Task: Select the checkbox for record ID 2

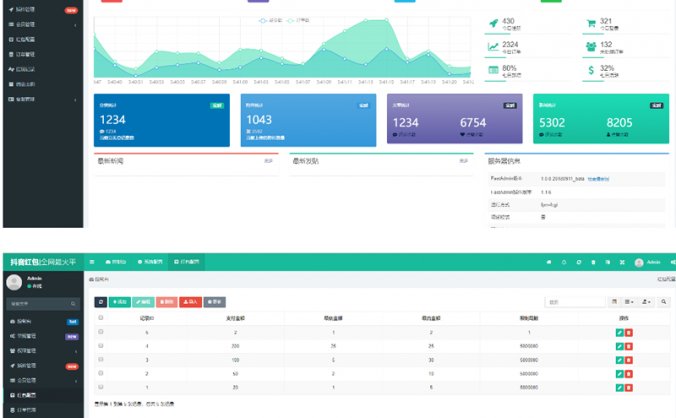Action: coord(101,372)
